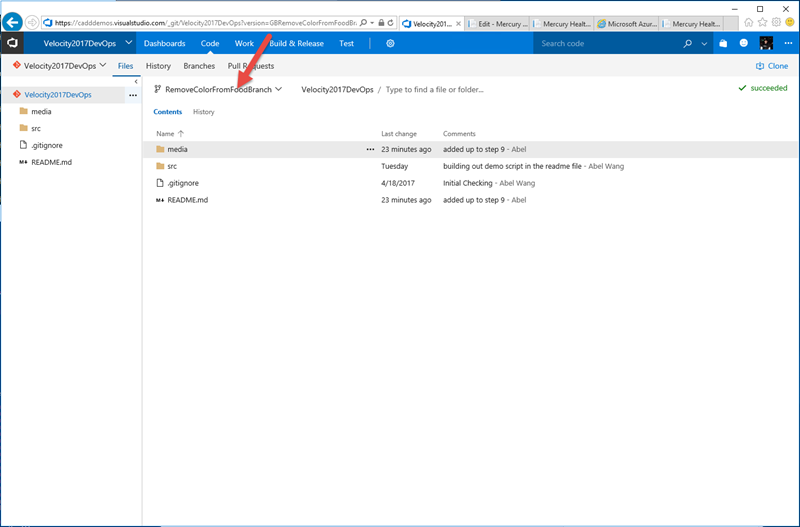Click the find file or folder field
The width and height of the screenshot is (800, 527).
[x=434, y=90]
